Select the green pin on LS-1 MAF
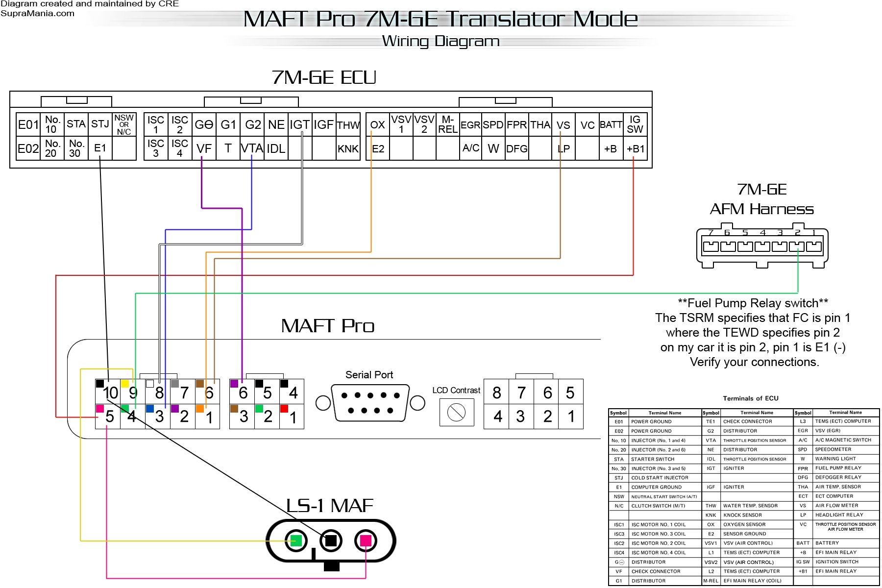Image resolution: width=882 pixels, height=588 pixels. 296,540
